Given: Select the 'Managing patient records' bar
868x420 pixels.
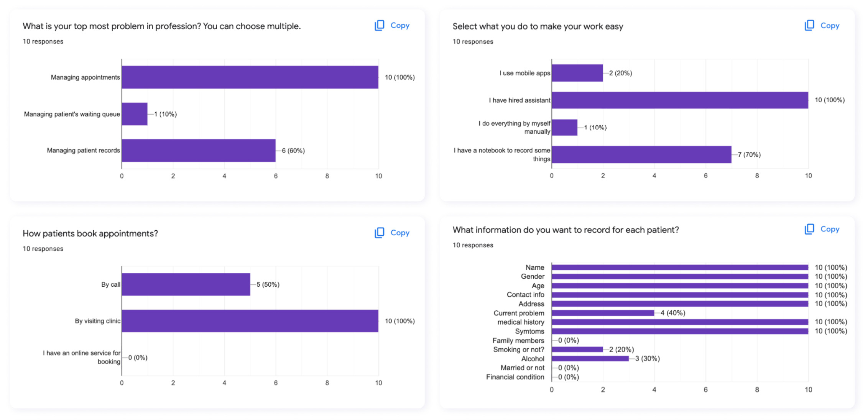Looking at the screenshot, I should coord(199,151).
